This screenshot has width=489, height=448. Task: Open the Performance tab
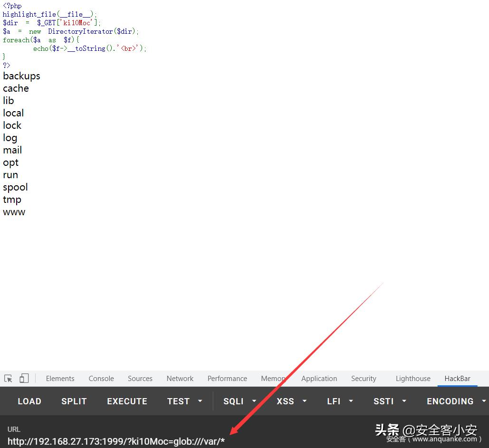(227, 379)
